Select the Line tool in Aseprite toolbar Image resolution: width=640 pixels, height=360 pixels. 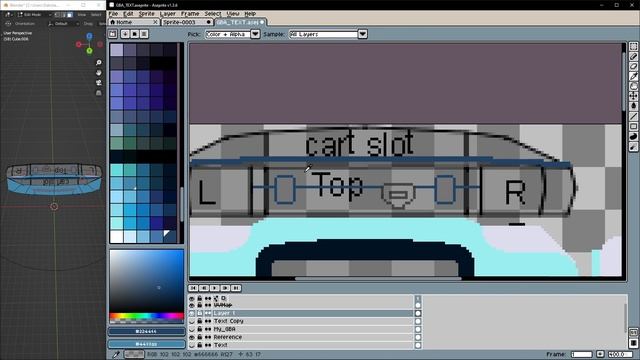[x=633, y=116]
